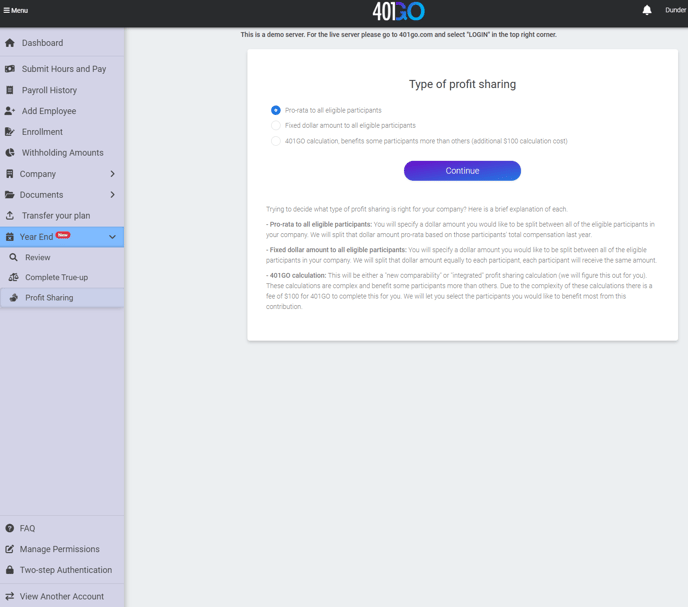Click the Dashboard home icon
Viewport: 688px width, 607px height.
10,43
